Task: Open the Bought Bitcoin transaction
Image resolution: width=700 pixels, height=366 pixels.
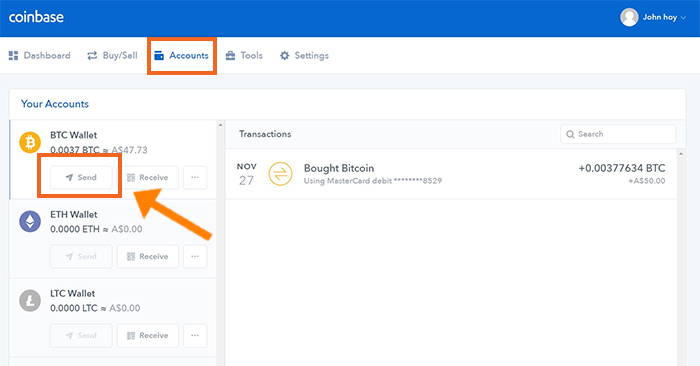Action: tap(451, 174)
